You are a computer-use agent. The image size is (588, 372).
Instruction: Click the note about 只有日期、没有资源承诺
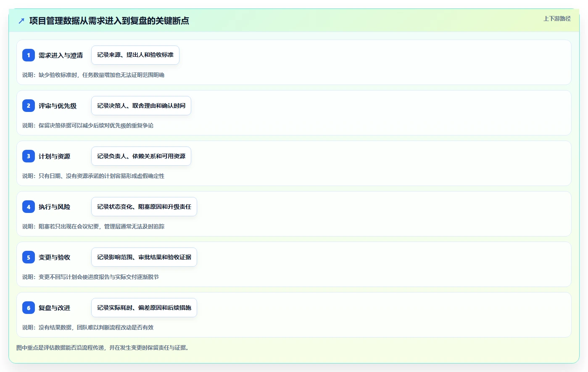tap(93, 176)
